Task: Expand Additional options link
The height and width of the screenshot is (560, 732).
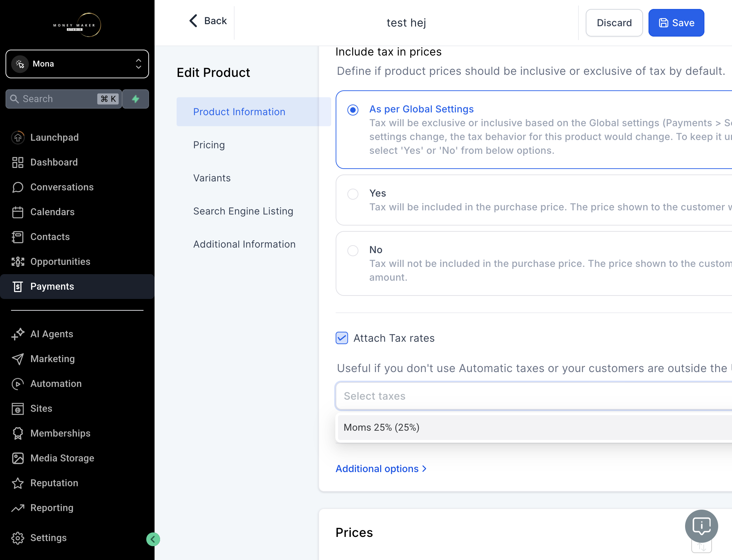Action: coord(381,469)
